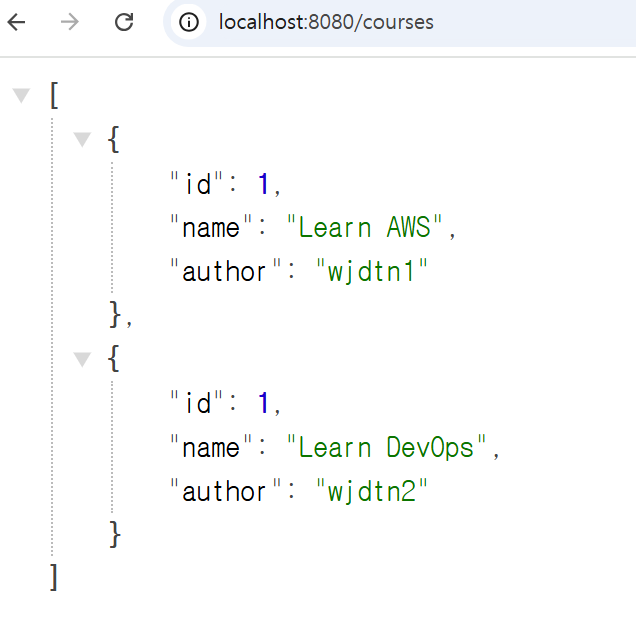636x619 pixels.
Task: Click the id value of Learn AWS object
Action: (263, 184)
